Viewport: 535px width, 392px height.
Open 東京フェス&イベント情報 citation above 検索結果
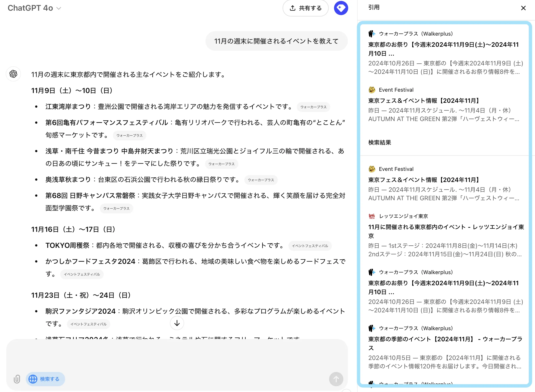(x=424, y=101)
